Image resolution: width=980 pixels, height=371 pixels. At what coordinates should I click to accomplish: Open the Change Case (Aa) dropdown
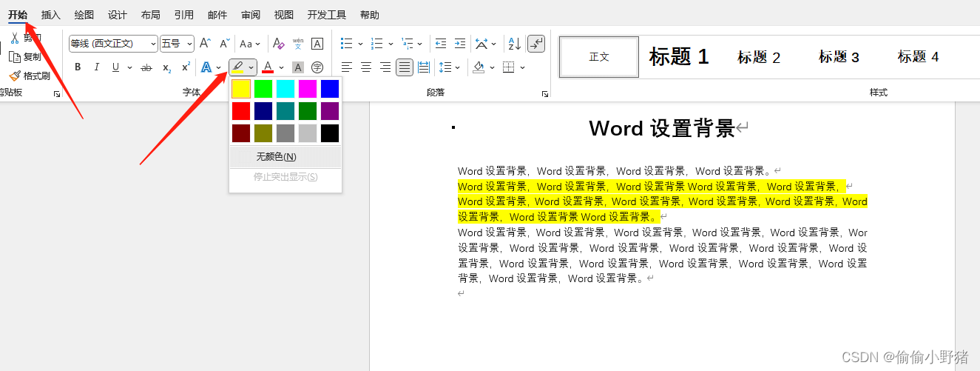[x=250, y=44]
